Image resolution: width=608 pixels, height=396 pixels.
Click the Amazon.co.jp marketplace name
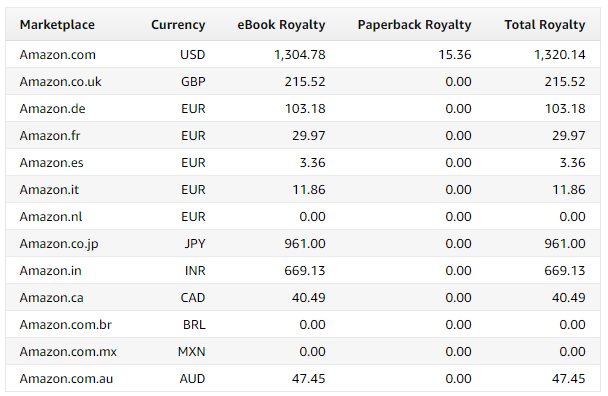(x=59, y=244)
